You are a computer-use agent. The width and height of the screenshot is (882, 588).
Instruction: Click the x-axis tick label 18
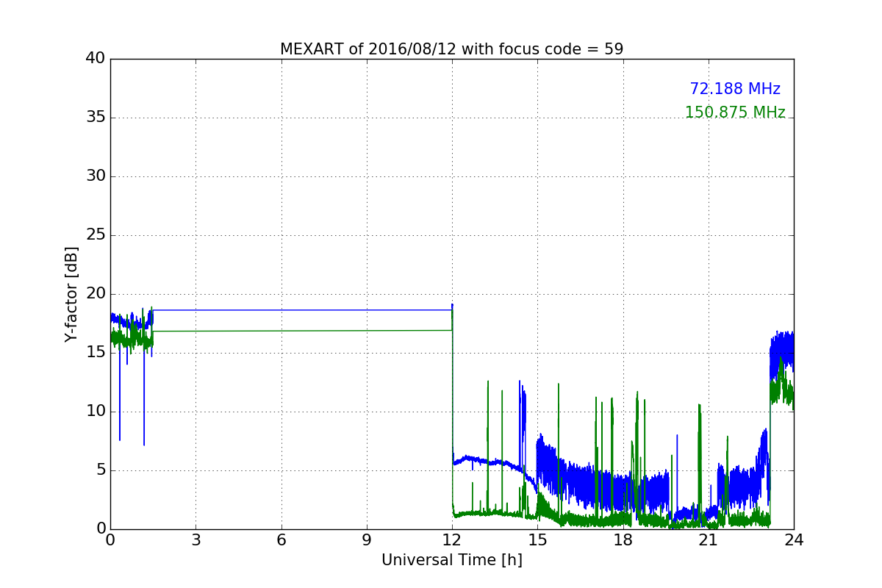click(623, 540)
